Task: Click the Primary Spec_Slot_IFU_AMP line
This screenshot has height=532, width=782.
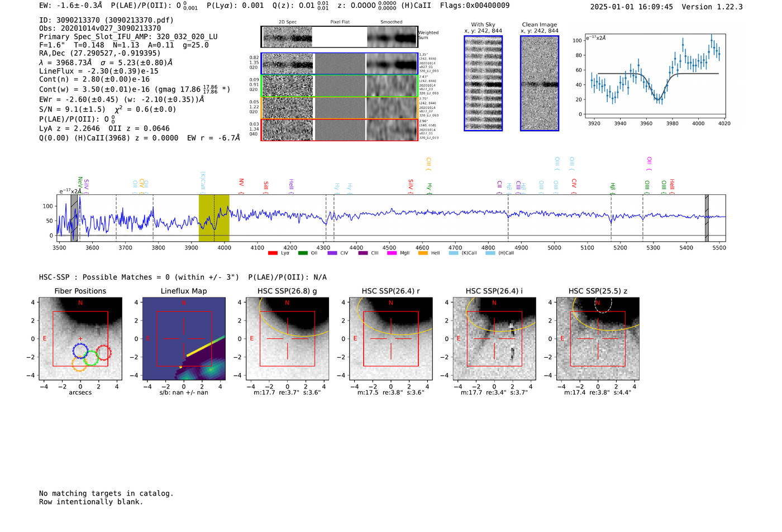Action: (x=128, y=36)
